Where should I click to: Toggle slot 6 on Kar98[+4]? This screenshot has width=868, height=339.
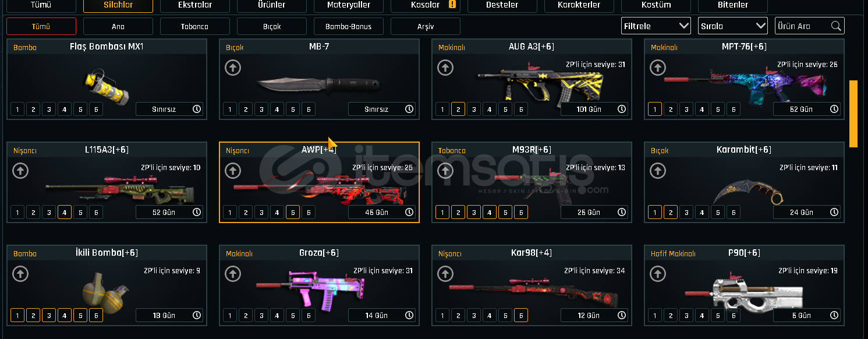tap(521, 315)
